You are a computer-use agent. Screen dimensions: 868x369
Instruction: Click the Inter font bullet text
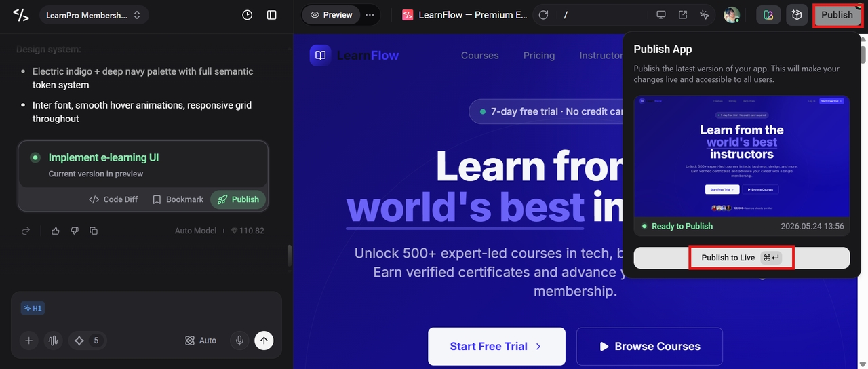[x=142, y=112]
